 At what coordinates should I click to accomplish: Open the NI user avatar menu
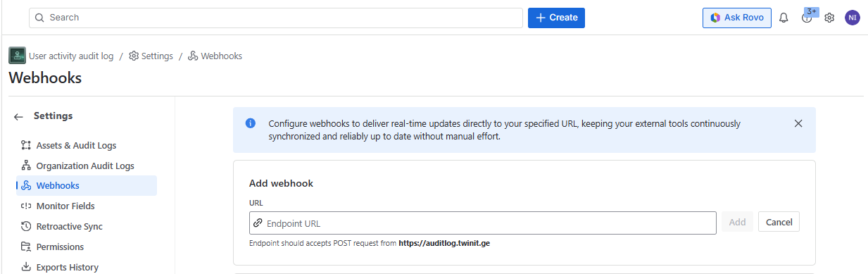click(x=853, y=18)
